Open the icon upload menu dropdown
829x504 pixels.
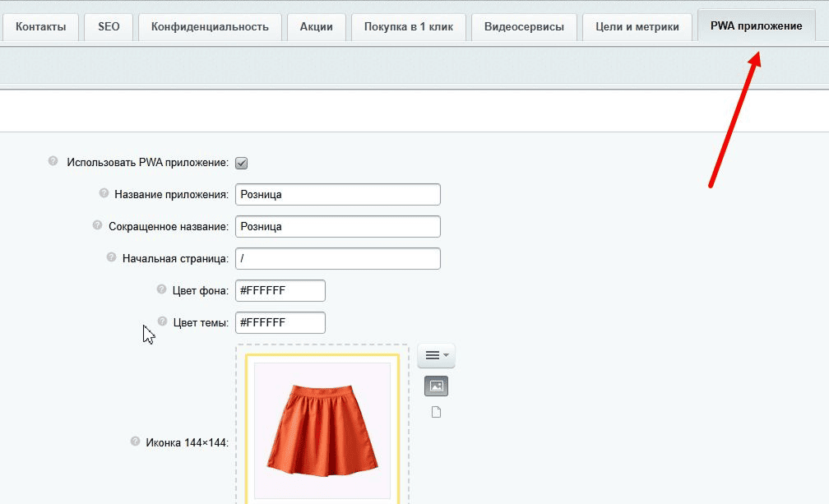point(436,355)
